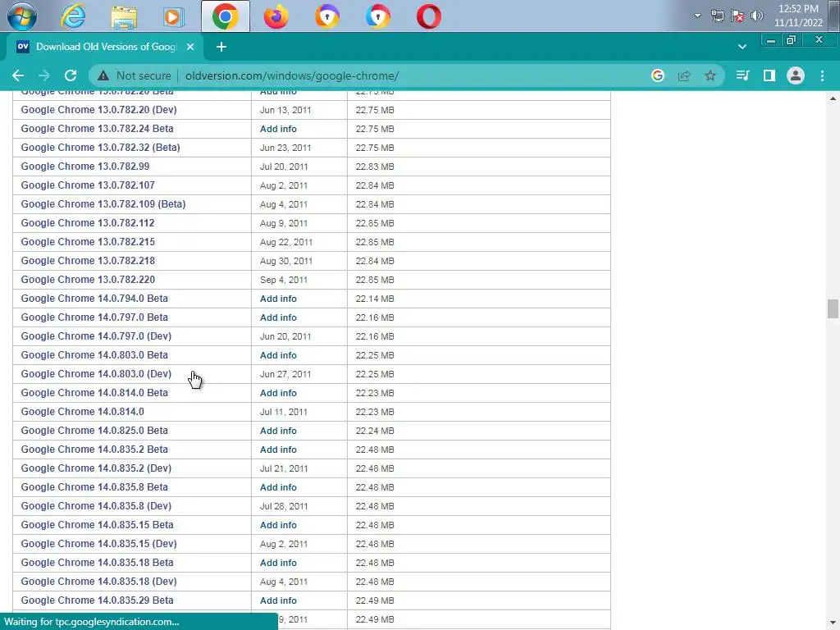Screen dimensions: 840x630
Task: Show the 12:52 PM clock calendar
Action: [x=798, y=16]
